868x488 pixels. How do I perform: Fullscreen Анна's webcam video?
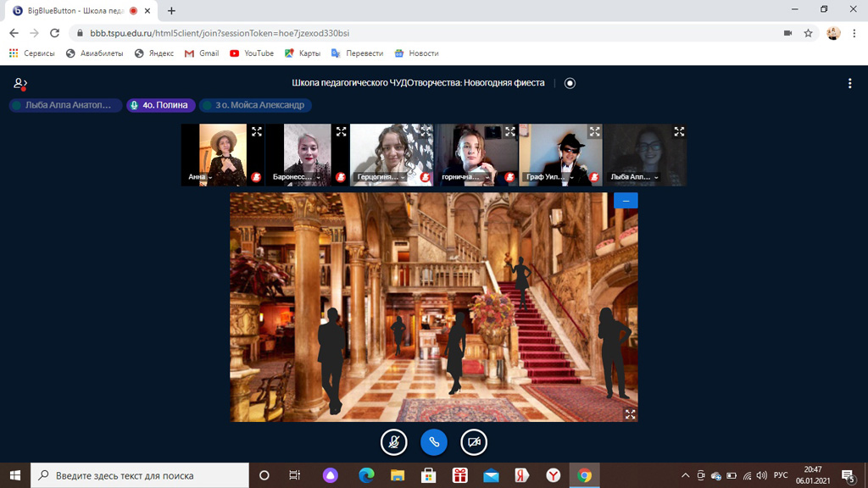[x=257, y=132]
